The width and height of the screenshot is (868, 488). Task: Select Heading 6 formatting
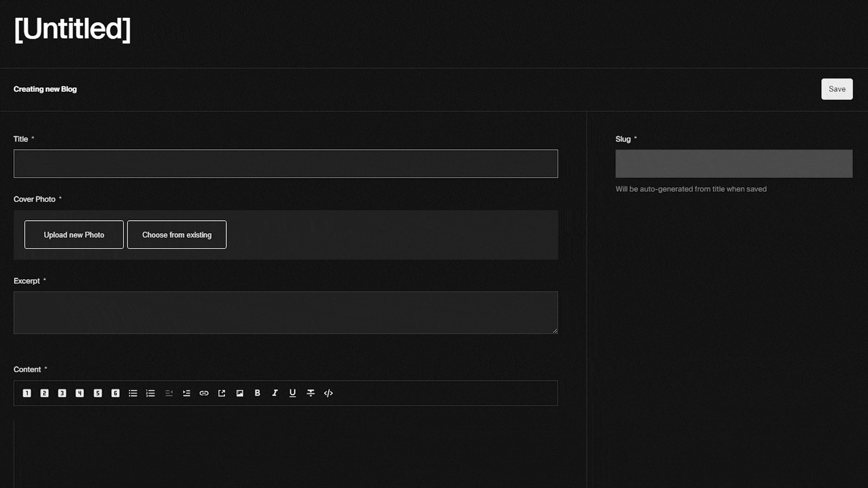point(115,393)
